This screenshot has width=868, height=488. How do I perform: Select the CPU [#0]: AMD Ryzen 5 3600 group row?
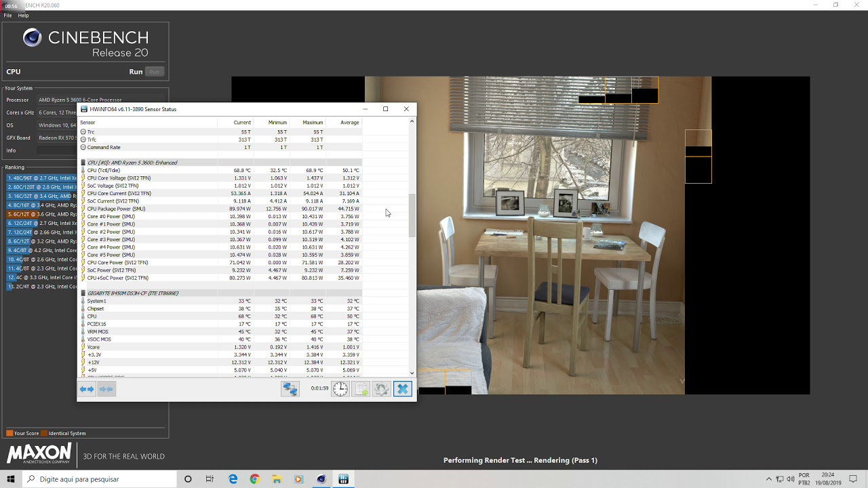tap(220, 163)
